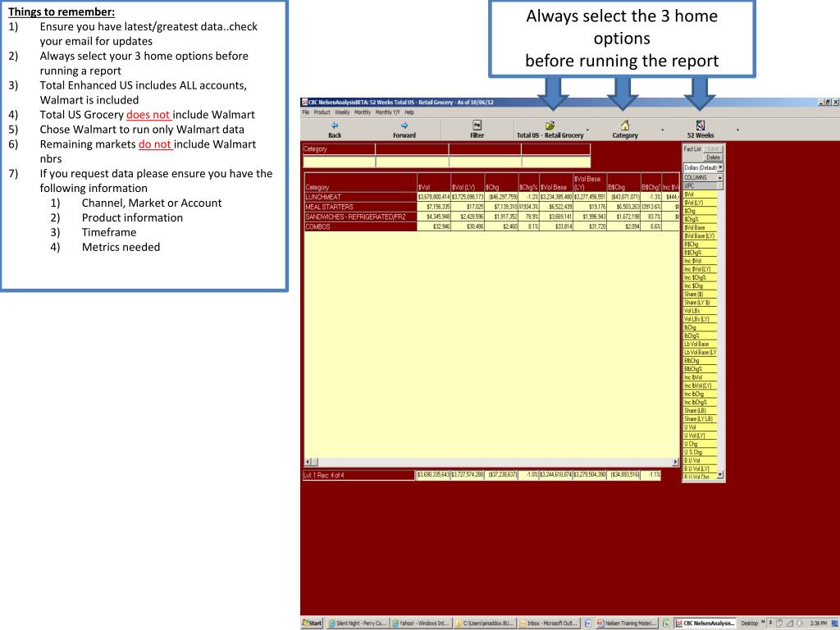Click the fact list scroll down arrow
The width and height of the screenshot is (840, 630).
720,475
